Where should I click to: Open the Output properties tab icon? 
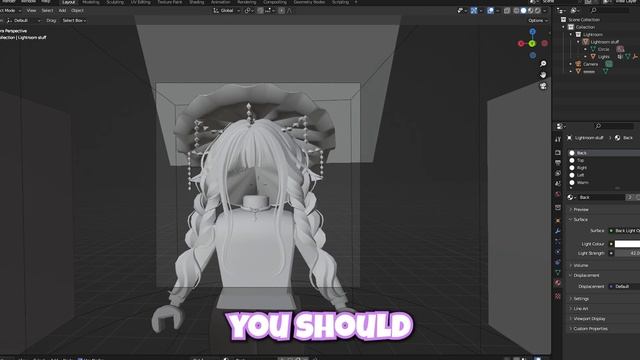(x=558, y=163)
